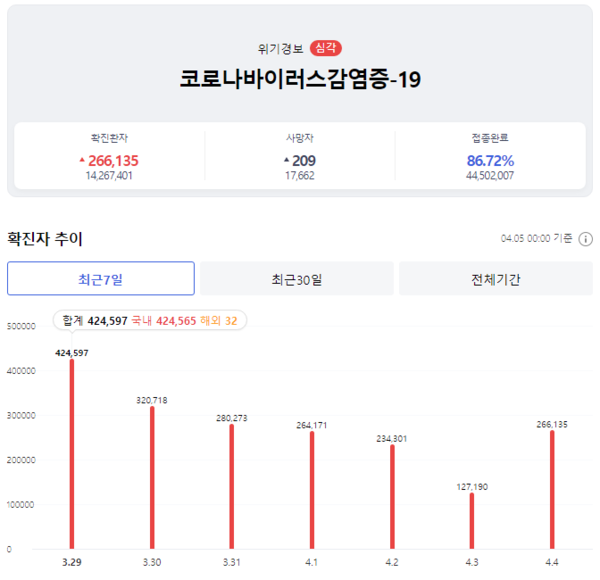Click the 04.05 00:00 기준 timestamp
This screenshot has width=600, height=580.
point(536,239)
